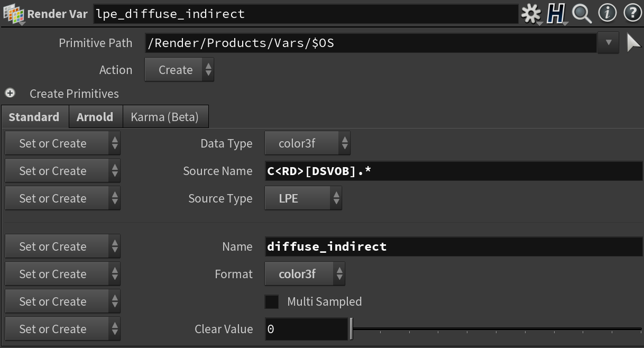The image size is (644, 348).
Task: Expand Create Primitives with plus icon
Action: [x=10, y=93]
